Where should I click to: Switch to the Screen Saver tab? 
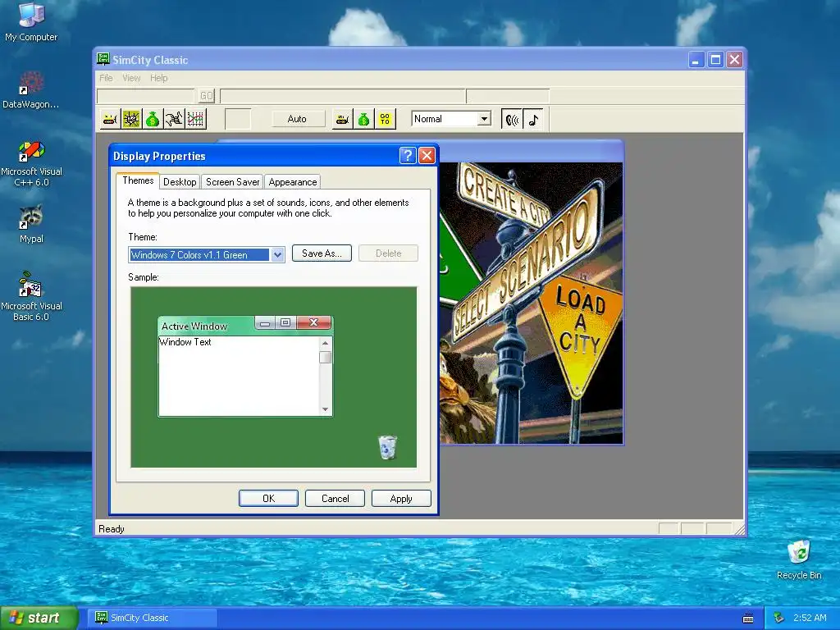232,182
